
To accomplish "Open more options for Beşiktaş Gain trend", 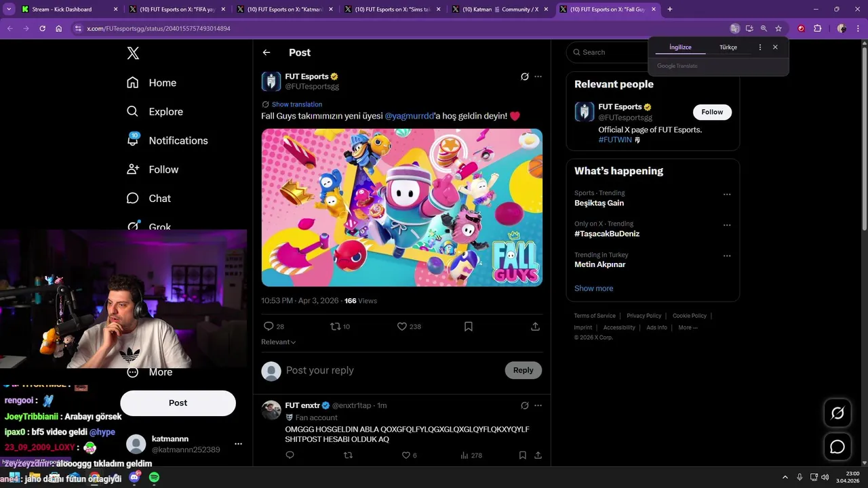I will click(x=727, y=195).
